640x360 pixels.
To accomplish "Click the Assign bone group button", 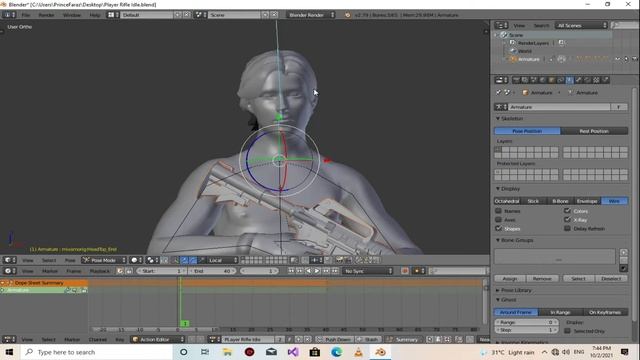I will click(510, 278).
